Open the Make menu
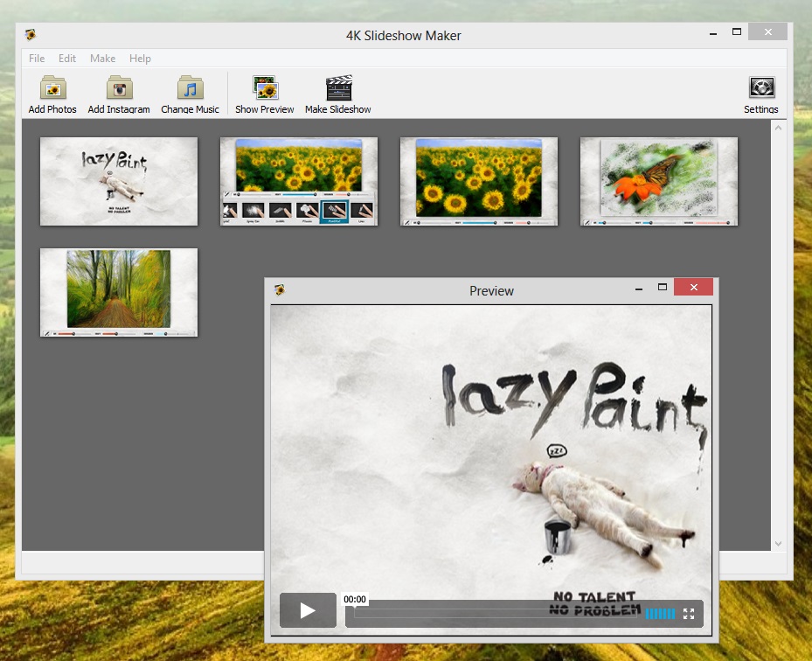 coord(102,59)
